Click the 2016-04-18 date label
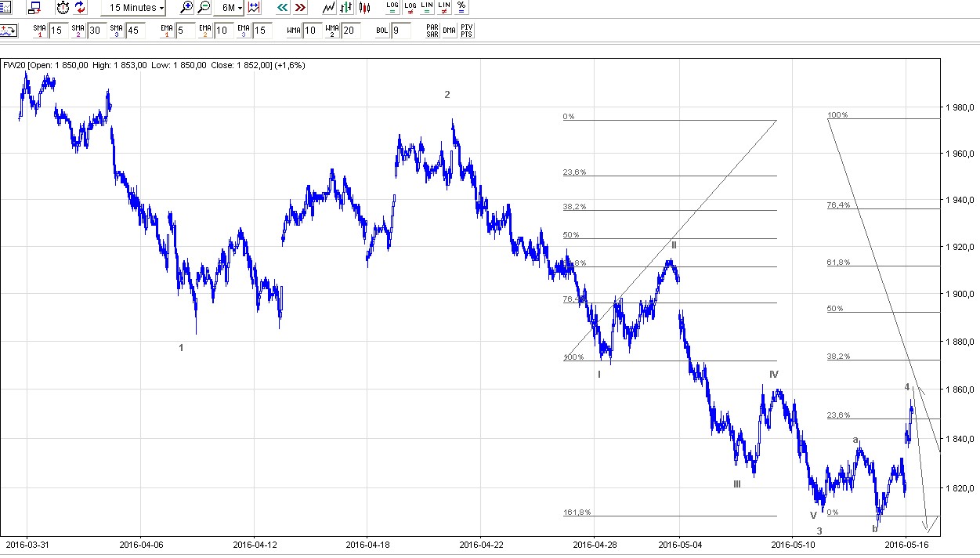The height and width of the screenshot is (558, 980). [367, 543]
